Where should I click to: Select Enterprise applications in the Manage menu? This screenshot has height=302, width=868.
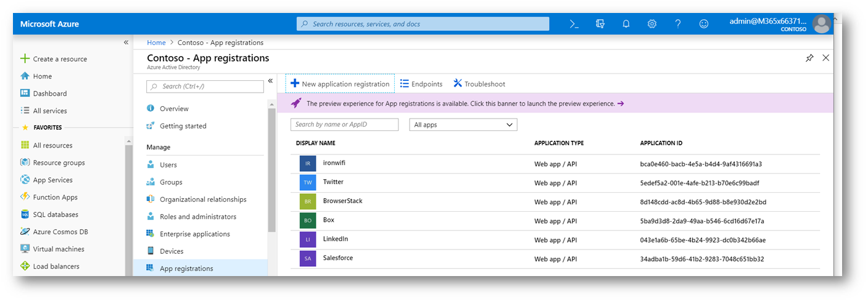[x=195, y=234]
